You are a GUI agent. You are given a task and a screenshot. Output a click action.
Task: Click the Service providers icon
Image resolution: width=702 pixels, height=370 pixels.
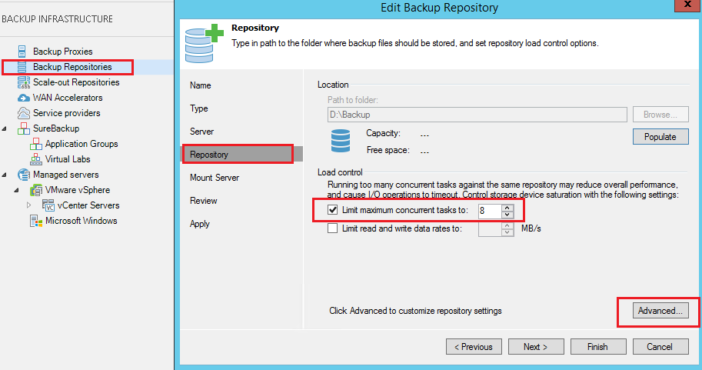point(23,113)
